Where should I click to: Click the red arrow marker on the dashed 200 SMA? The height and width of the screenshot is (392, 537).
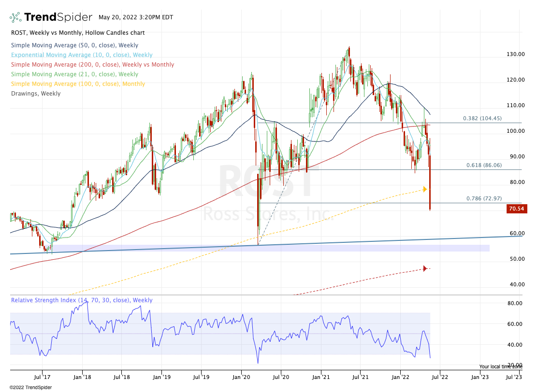coord(425,268)
